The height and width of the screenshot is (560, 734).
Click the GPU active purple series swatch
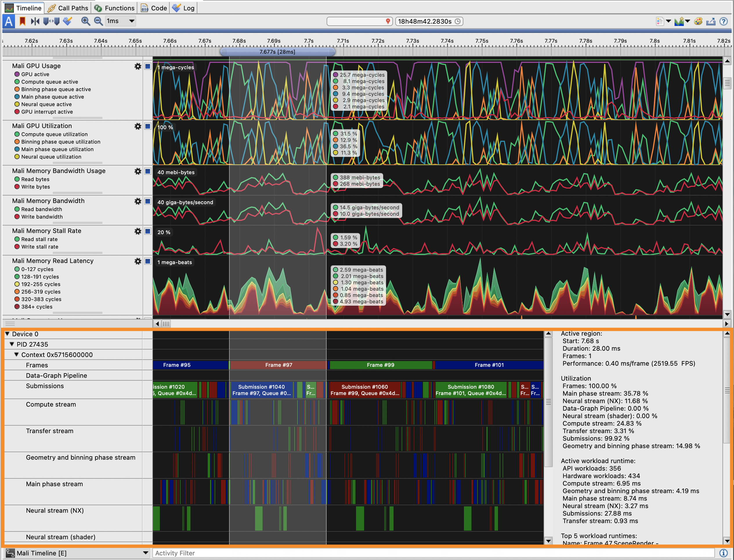point(17,74)
